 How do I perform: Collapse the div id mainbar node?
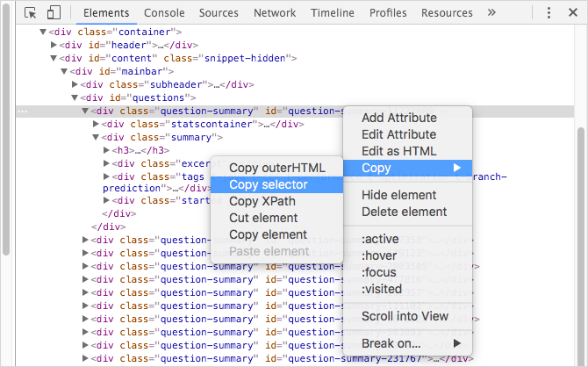pos(64,71)
